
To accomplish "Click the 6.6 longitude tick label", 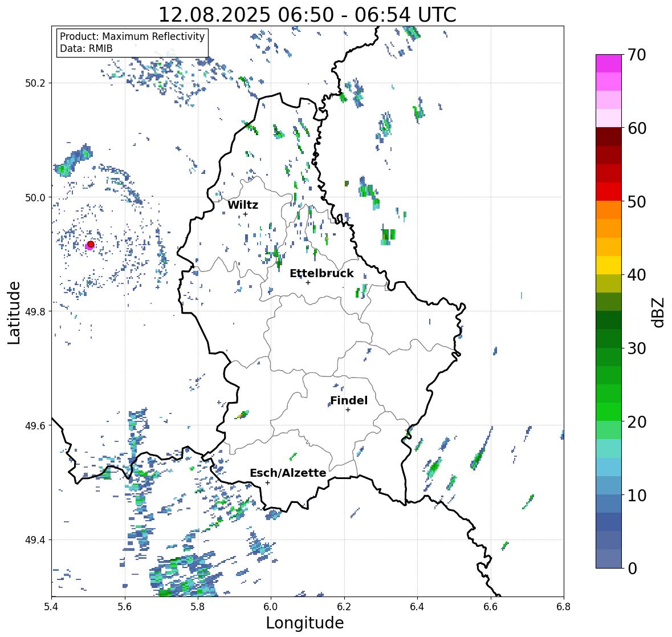I will coord(491,607).
